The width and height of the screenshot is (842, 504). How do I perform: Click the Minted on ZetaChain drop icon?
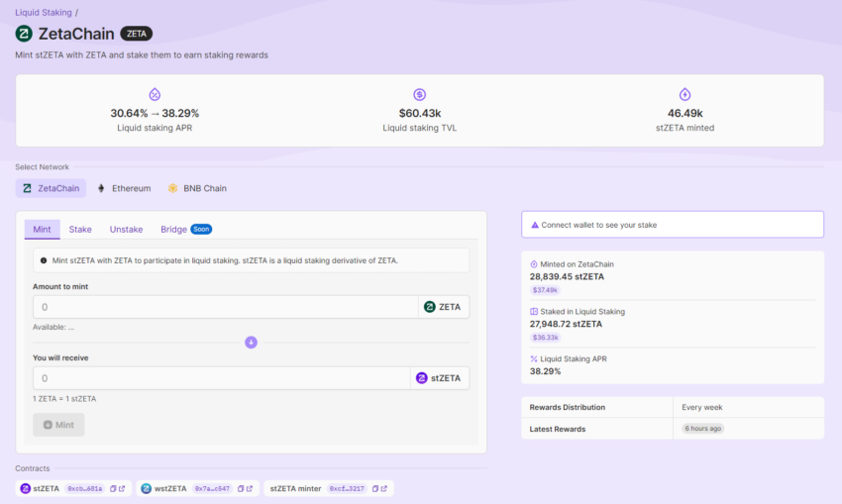pyautogui.click(x=534, y=264)
